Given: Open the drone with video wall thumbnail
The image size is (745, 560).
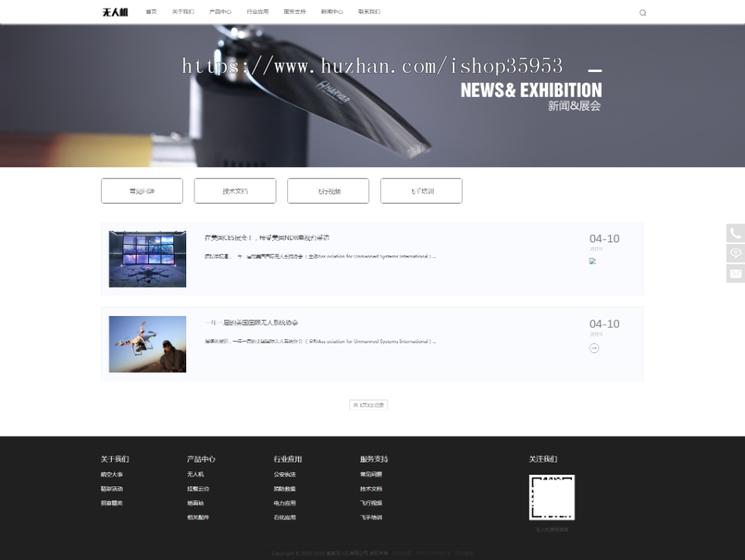Looking at the screenshot, I should (x=148, y=259).
